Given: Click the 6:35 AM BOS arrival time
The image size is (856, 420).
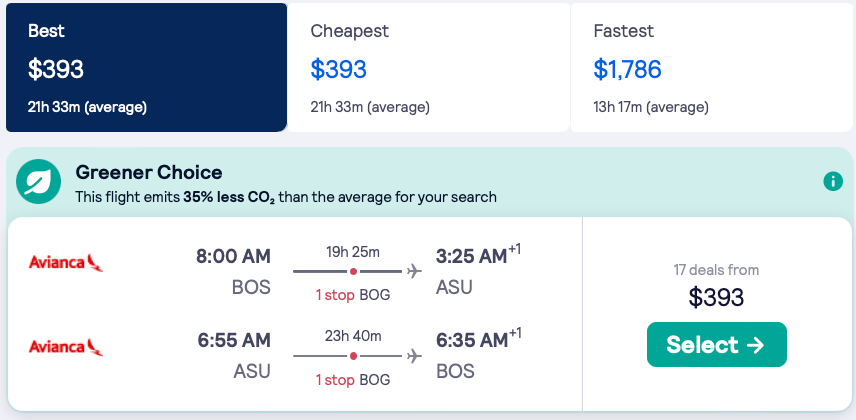Looking at the screenshot, I should (x=471, y=341).
